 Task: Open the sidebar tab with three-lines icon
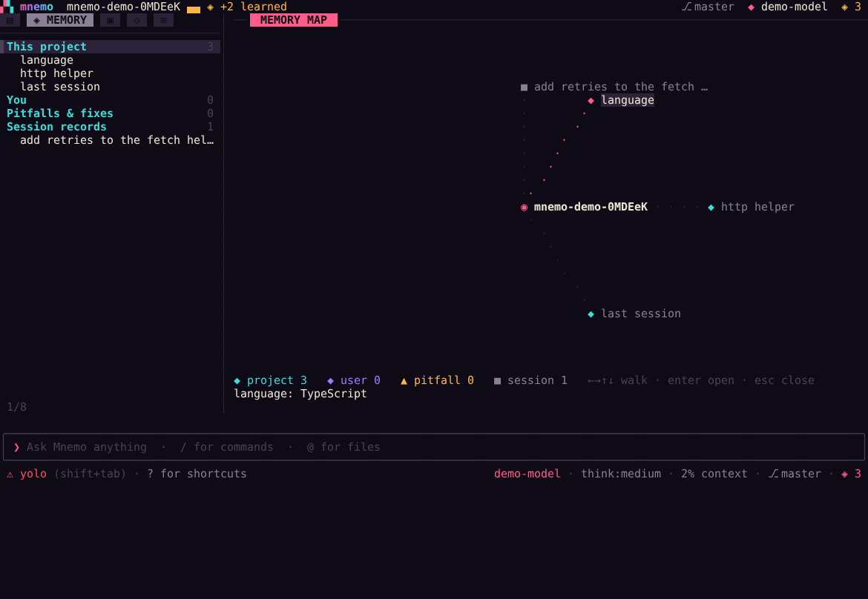[x=163, y=21]
